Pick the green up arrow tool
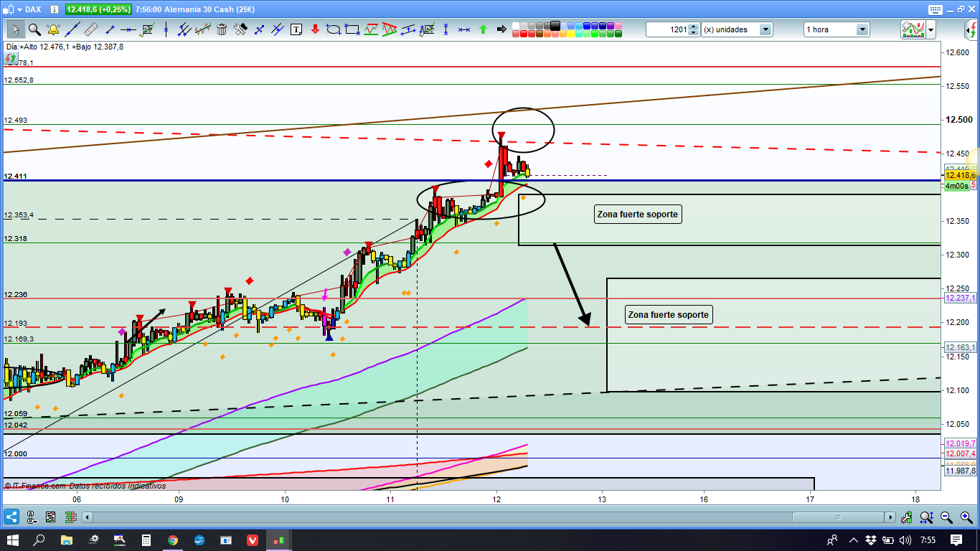The height and width of the screenshot is (551, 980). [x=483, y=29]
